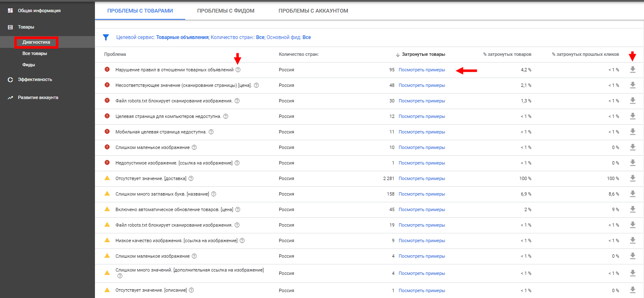Open help icon for 'Слишком много заглавных букв'
Screen dimensions: 644x298
(x=213, y=194)
